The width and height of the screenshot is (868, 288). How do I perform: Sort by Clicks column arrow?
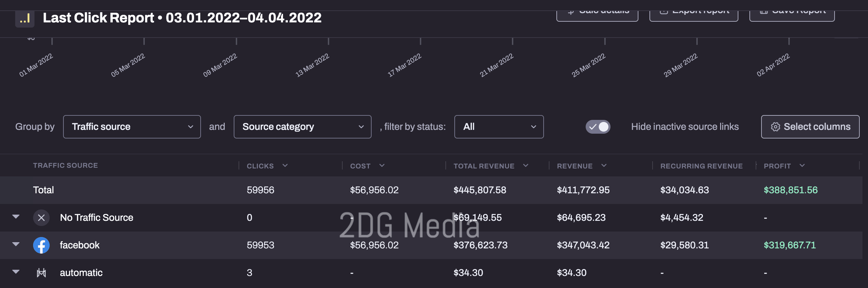tap(285, 166)
